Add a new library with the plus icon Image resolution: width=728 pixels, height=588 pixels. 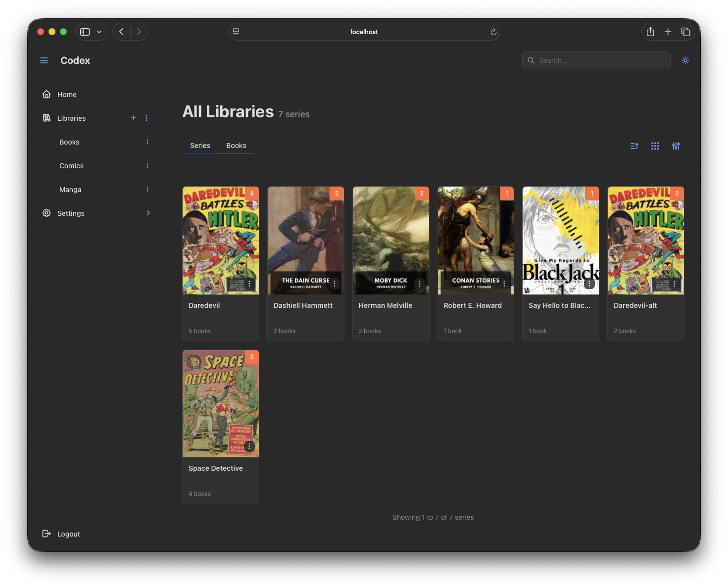pyautogui.click(x=133, y=118)
